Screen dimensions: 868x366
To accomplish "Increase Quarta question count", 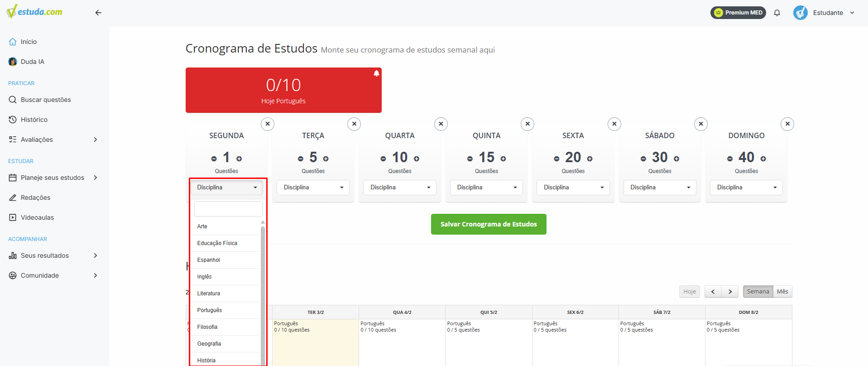I will click(417, 159).
